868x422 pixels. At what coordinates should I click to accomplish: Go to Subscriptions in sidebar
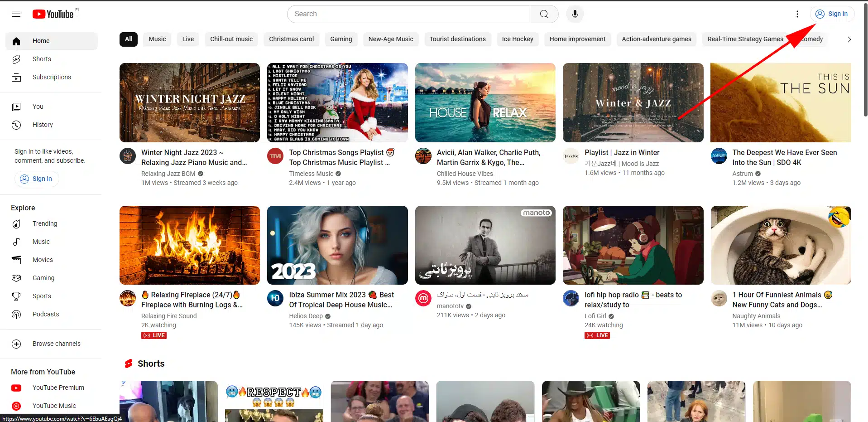coord(52,77)
